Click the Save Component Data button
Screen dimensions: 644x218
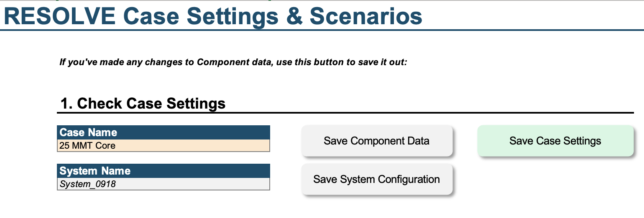click(x=377, y=141)
